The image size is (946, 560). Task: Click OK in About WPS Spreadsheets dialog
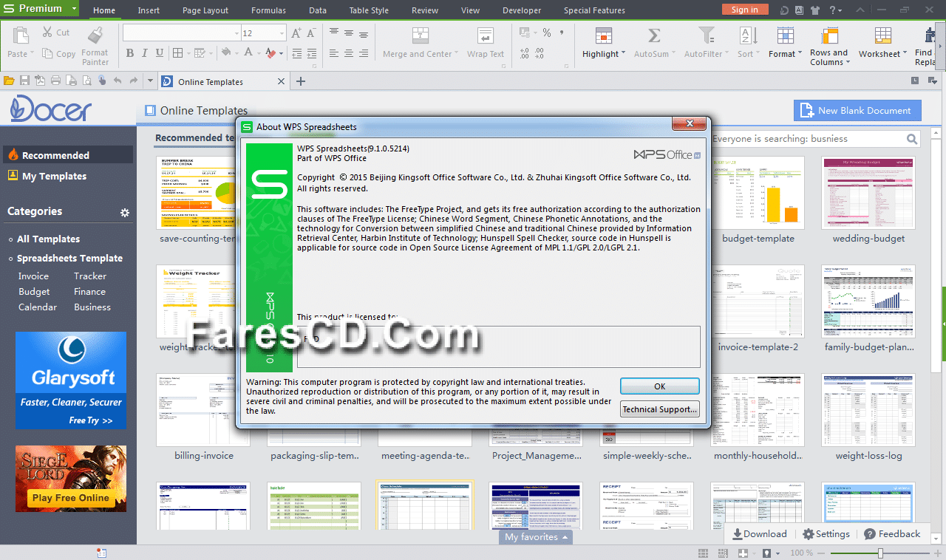[660, 386]
